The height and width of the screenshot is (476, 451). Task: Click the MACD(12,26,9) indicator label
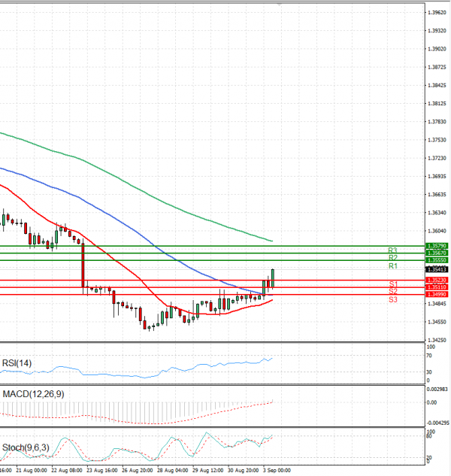33,394
